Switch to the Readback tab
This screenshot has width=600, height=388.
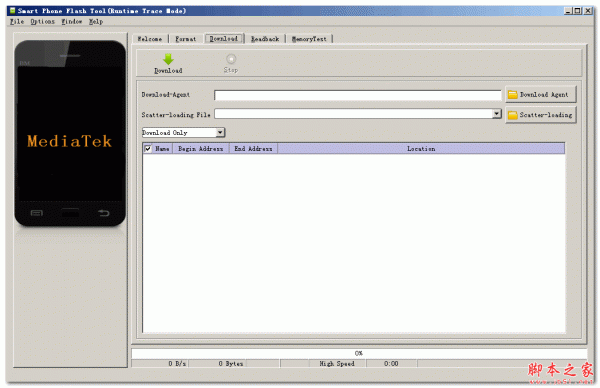click(265, 39)
